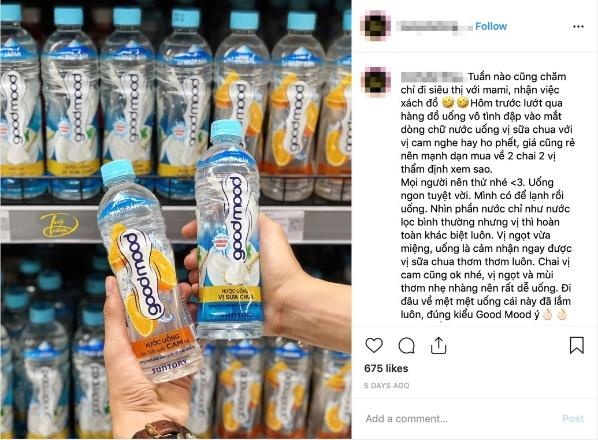Submit the comment with the Post button

pyautogui.click(x=573, y=419)
